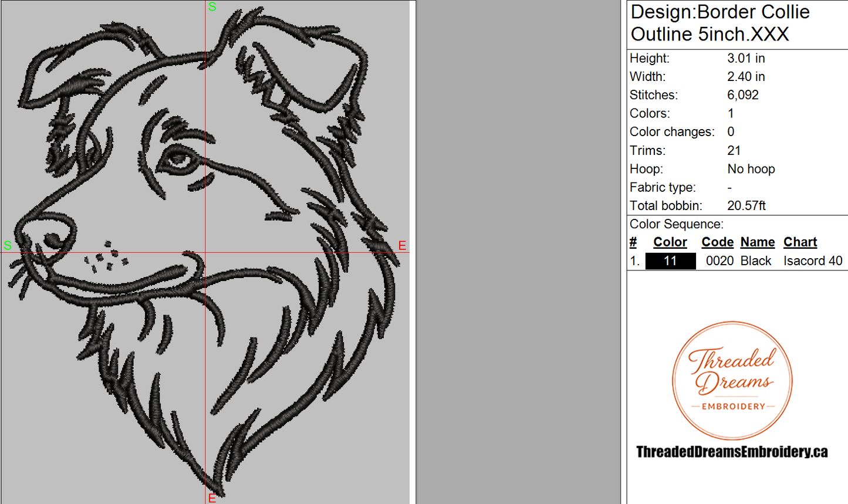Click the 'Chart' column header
Viewport: 848px width, 504px height.
[800, 242]
